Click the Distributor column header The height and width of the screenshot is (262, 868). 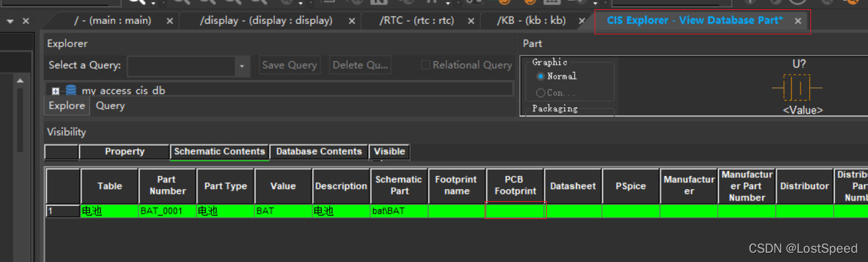coord(804,186)
